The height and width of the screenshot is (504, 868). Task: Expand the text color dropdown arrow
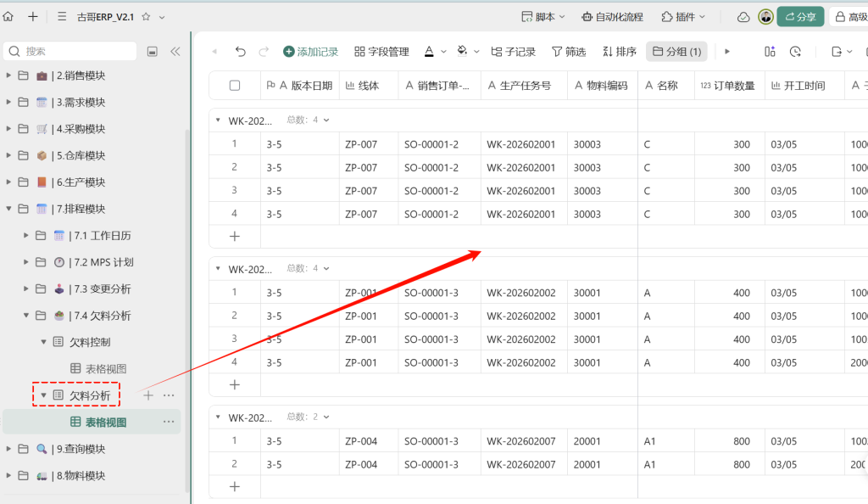coord(443,52)
